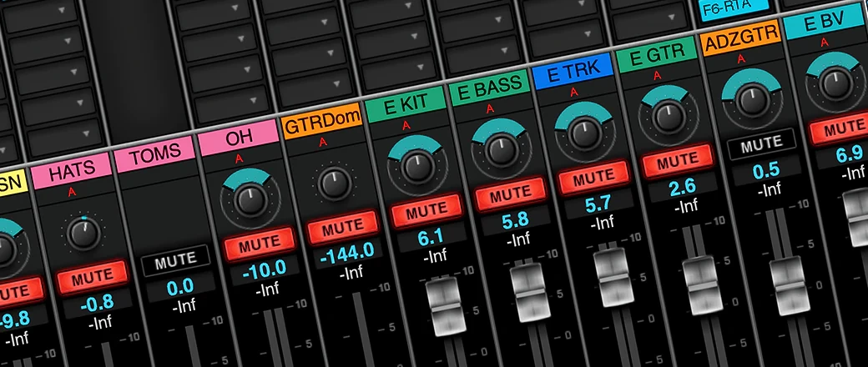Click the E TRK fader value 5.7
This screenshot has width=868, height=367.
[598, 205]
